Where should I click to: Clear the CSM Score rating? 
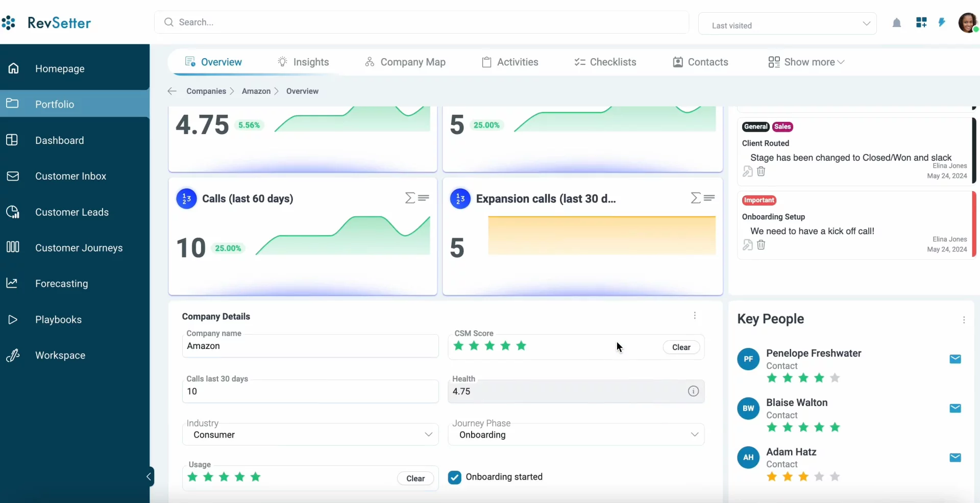681,347
